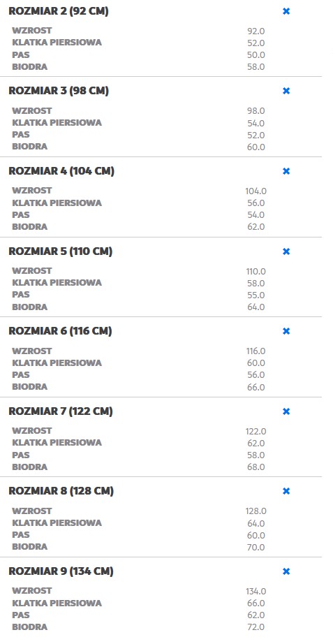Click the X icon next to Rozmiar 8
The image size is (333, 644).
tap(286, 491)
